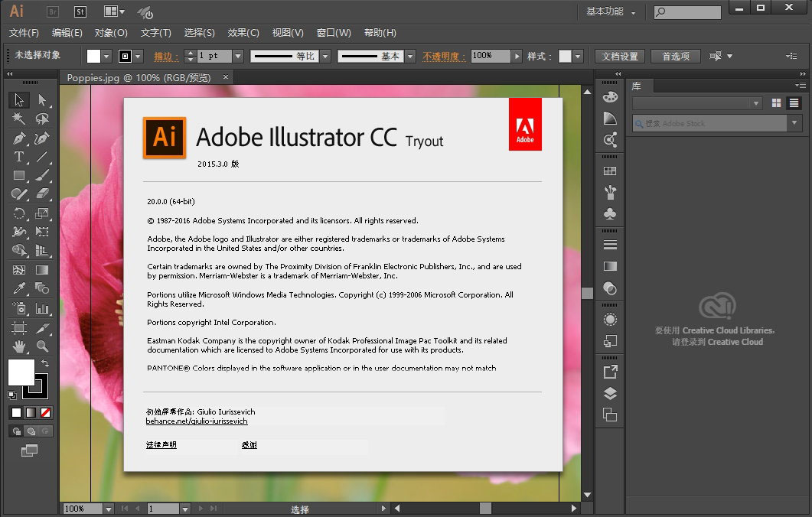Open Adobe Stock with the St icon
This screenshot has width=812, height=517.
[80, 11]
